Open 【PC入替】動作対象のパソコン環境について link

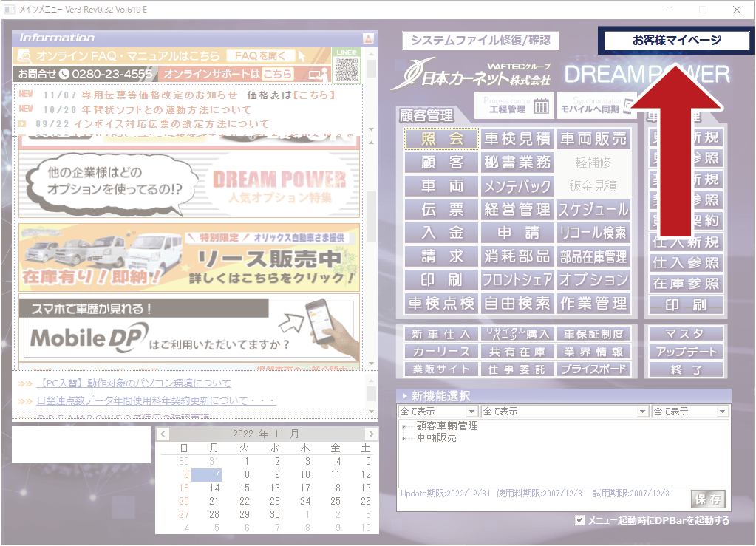[x=134, y=383]
